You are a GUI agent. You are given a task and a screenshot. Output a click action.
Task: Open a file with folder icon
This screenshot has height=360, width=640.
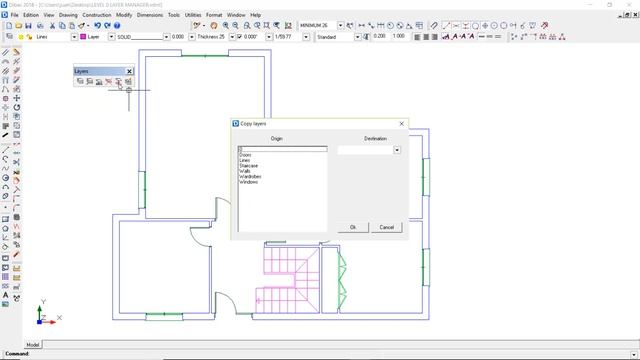[18, 26]
